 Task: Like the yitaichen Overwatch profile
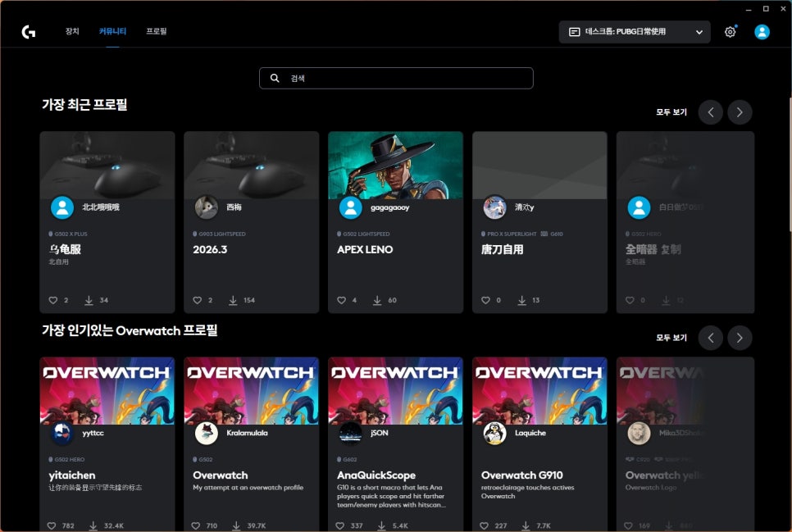(x=52, y=525)
